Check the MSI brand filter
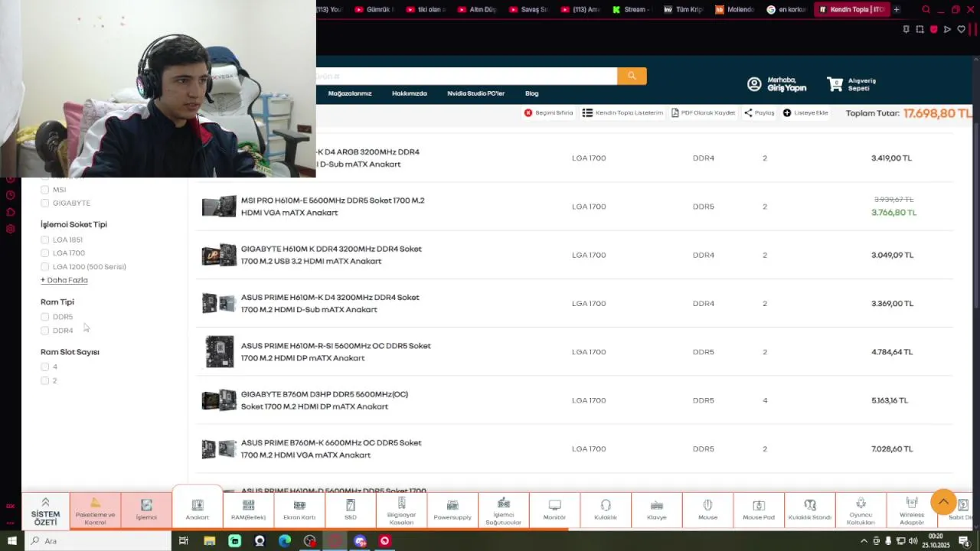Image resolution: width=980 pixels, height=551 pixels. [44, 190]
